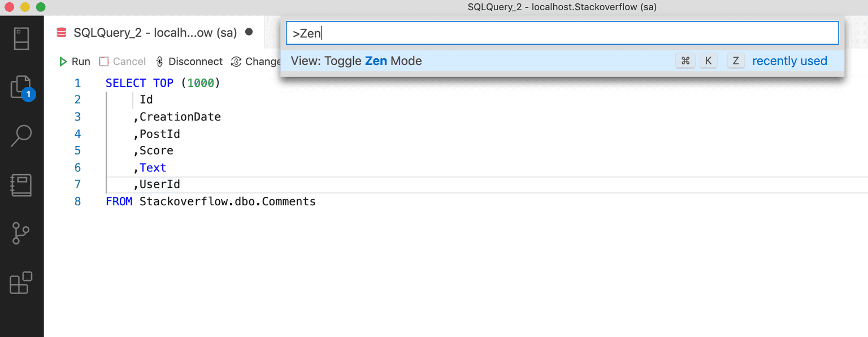Click the blue badge on the sidebar icon
Screen dimensions: 868x337
click(27, 94)
